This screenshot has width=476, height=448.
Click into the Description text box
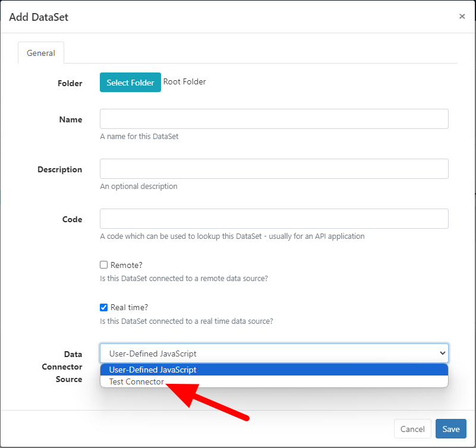coord(274,169)
